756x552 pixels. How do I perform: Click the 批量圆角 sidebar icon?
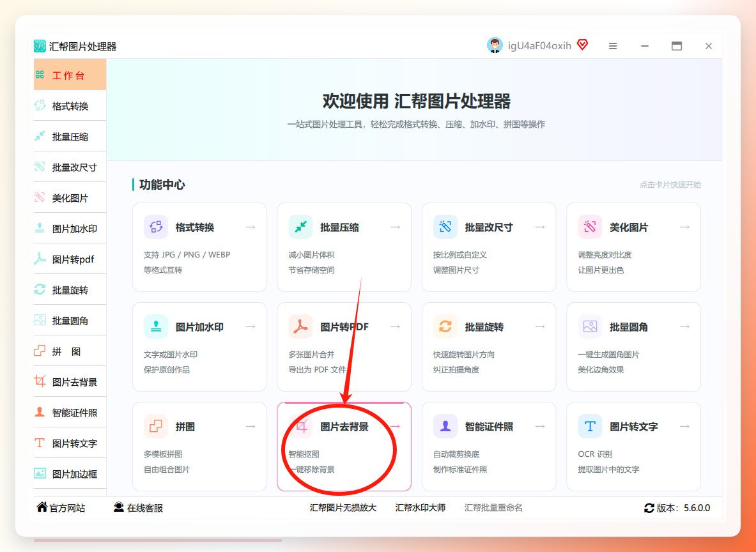click(40, 321)
